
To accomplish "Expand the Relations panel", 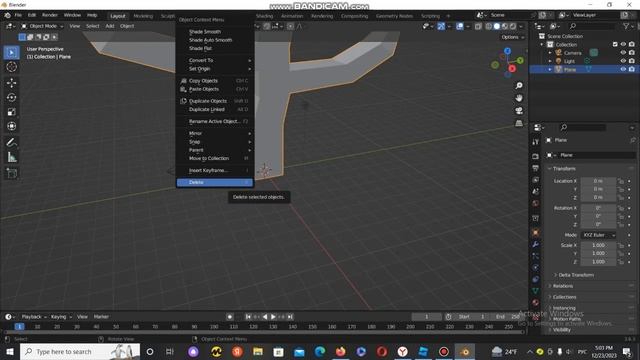I will click(x=562, y=286).
